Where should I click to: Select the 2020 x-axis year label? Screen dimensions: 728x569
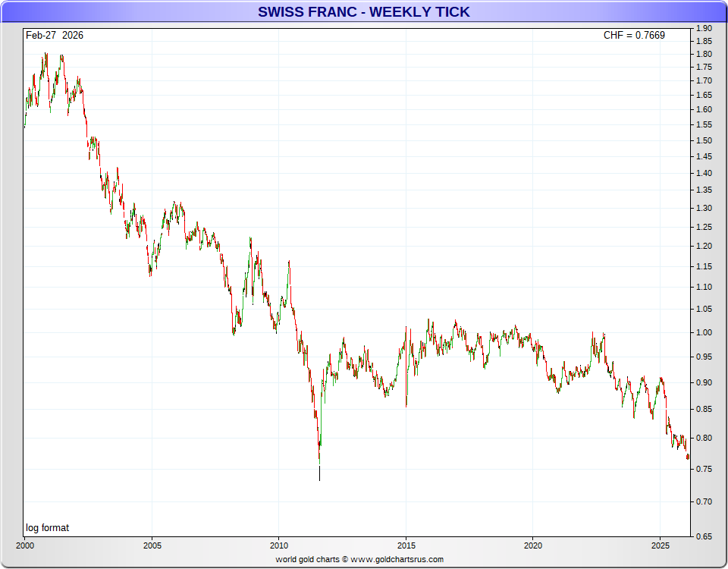click(x=533, y=545)
